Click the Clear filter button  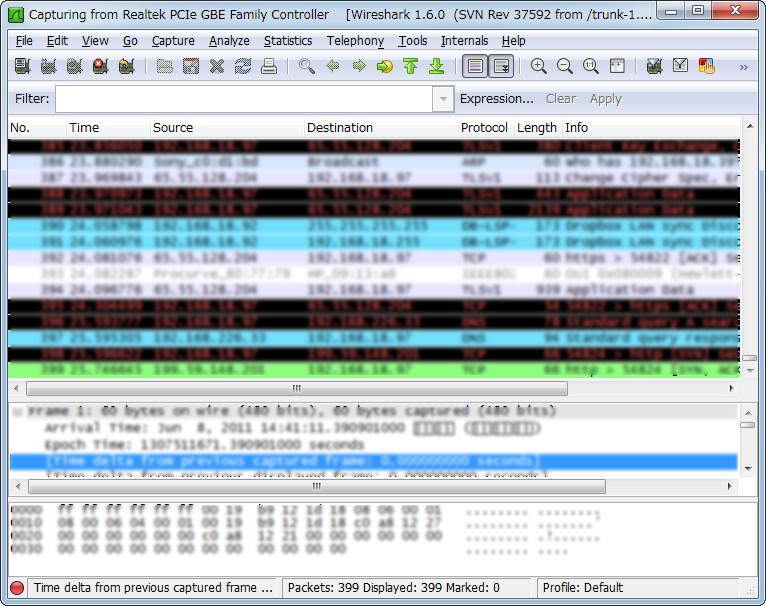click(561, 99)
